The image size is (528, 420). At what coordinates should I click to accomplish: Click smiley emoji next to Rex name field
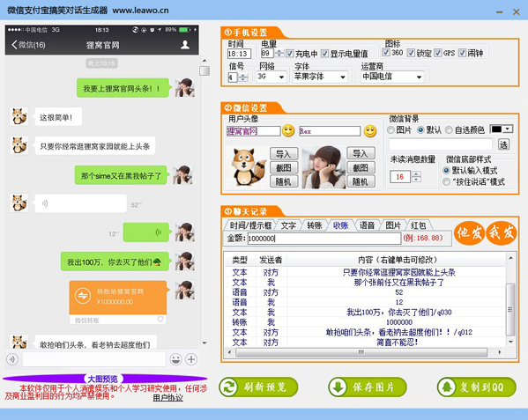(x=370, y=131)
